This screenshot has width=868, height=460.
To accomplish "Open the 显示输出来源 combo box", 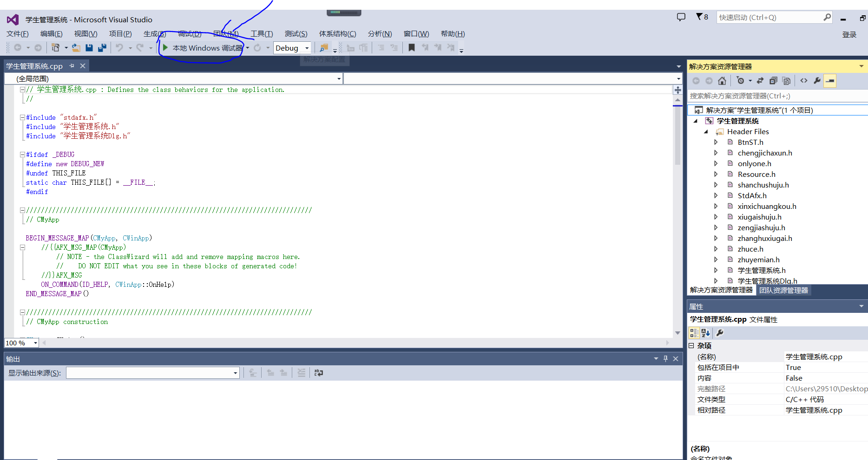I will 153,373.
